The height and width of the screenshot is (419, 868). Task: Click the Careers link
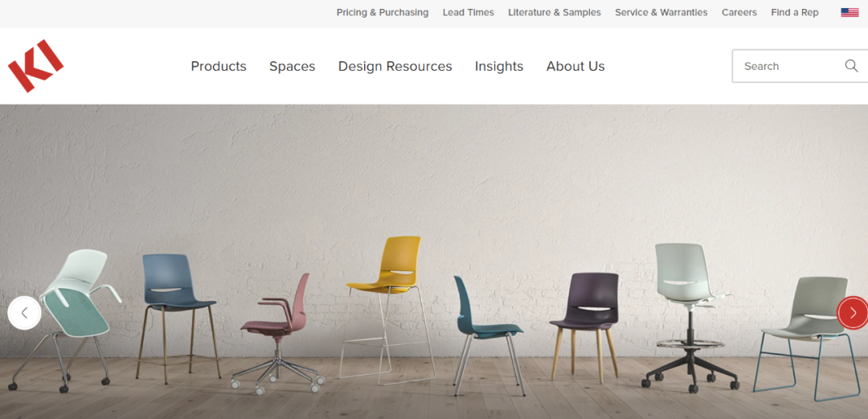pyautogui.click(x=739, y=12)
